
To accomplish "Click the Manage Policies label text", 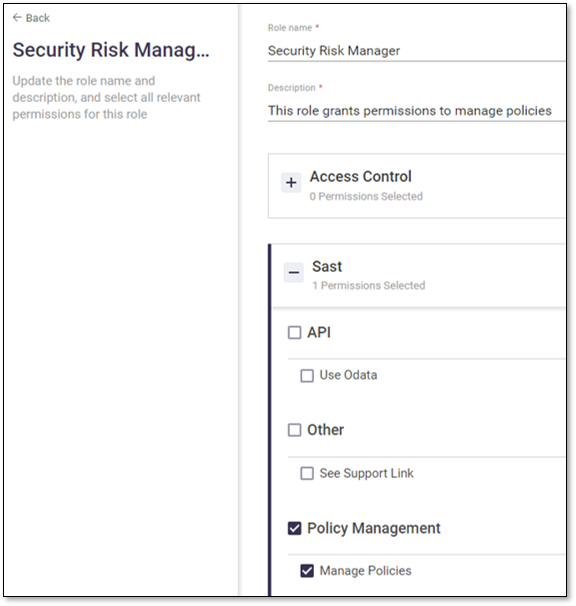I will click(365, 571).
